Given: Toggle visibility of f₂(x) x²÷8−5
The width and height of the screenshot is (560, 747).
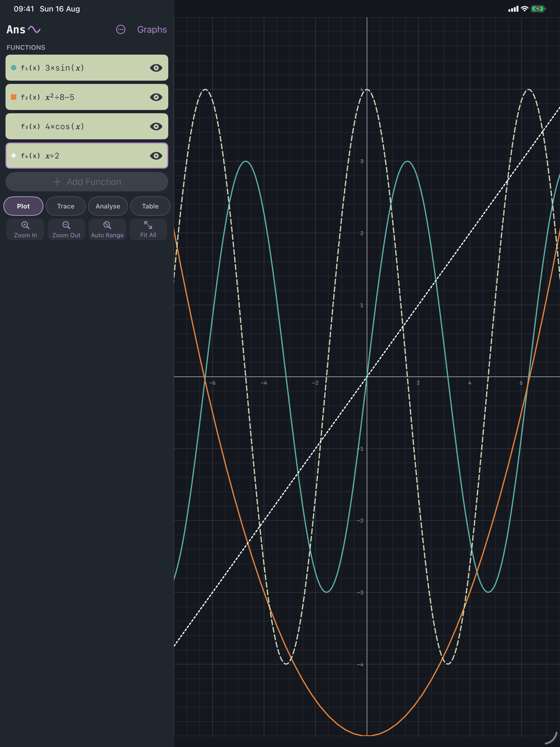Looking at the screenshot, I should (156, 97).
